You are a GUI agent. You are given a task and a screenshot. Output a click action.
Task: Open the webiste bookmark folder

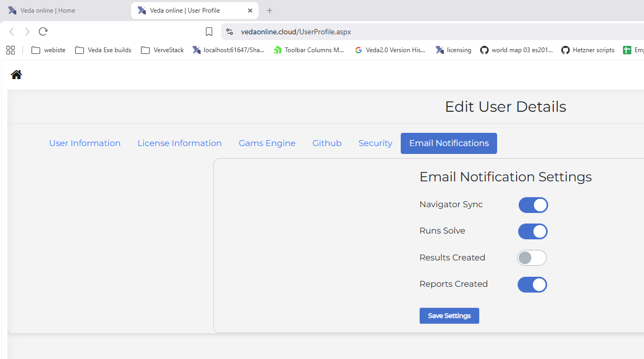(48, 50)
